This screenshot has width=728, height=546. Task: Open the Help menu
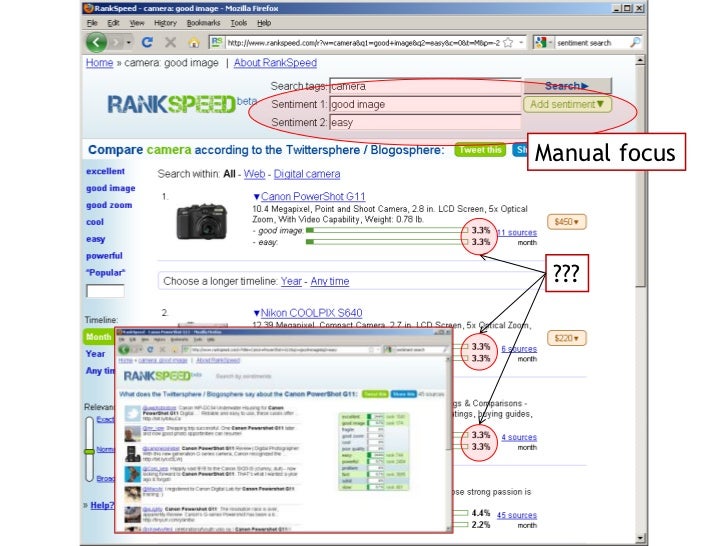[x=264, y=23]
